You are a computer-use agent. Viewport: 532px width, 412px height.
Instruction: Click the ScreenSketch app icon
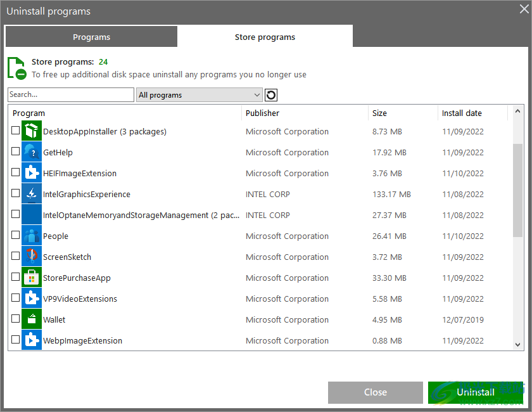click(32, 256)
